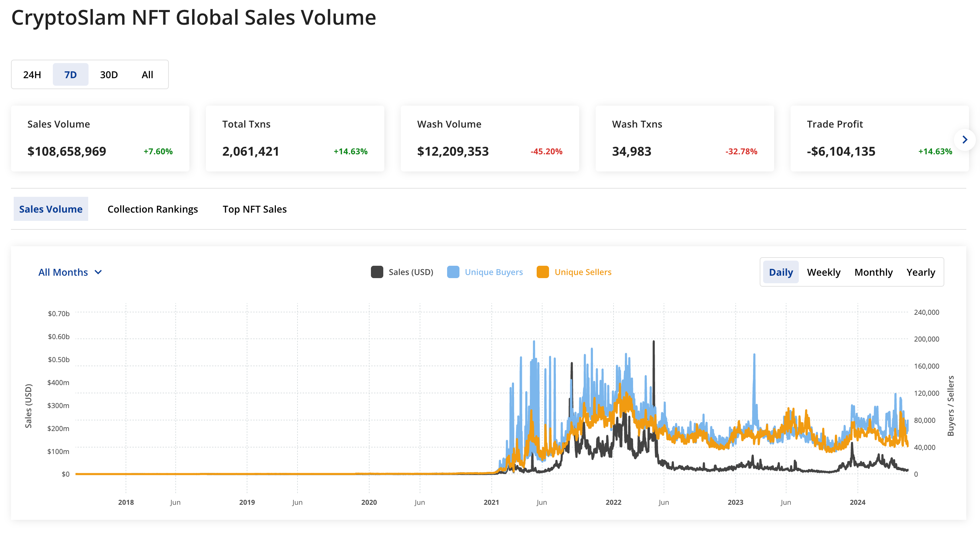Click the dark Sales (USD) legend swatch
The image size is (980, 537).
click(377, 272)
